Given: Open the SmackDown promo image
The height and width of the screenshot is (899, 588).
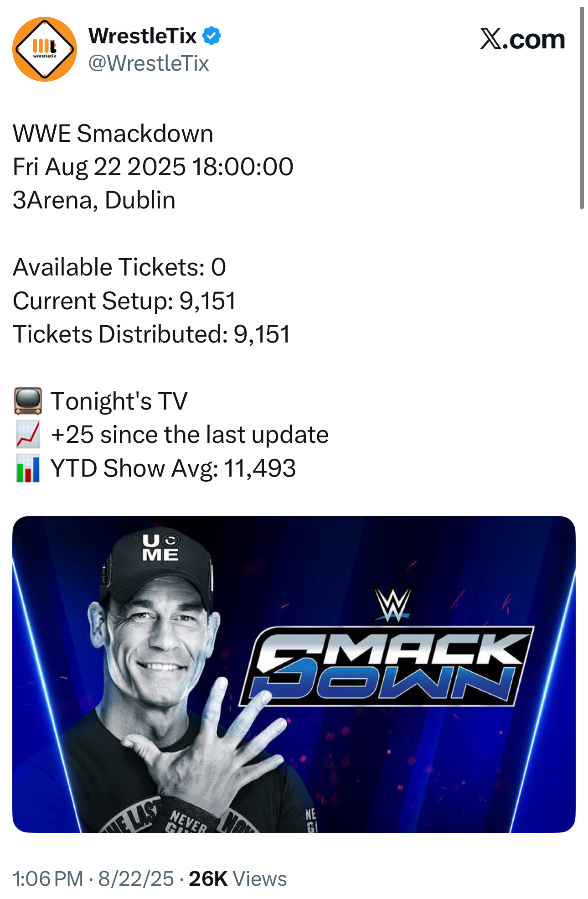Looking at the screenshot, I should 294,674.
